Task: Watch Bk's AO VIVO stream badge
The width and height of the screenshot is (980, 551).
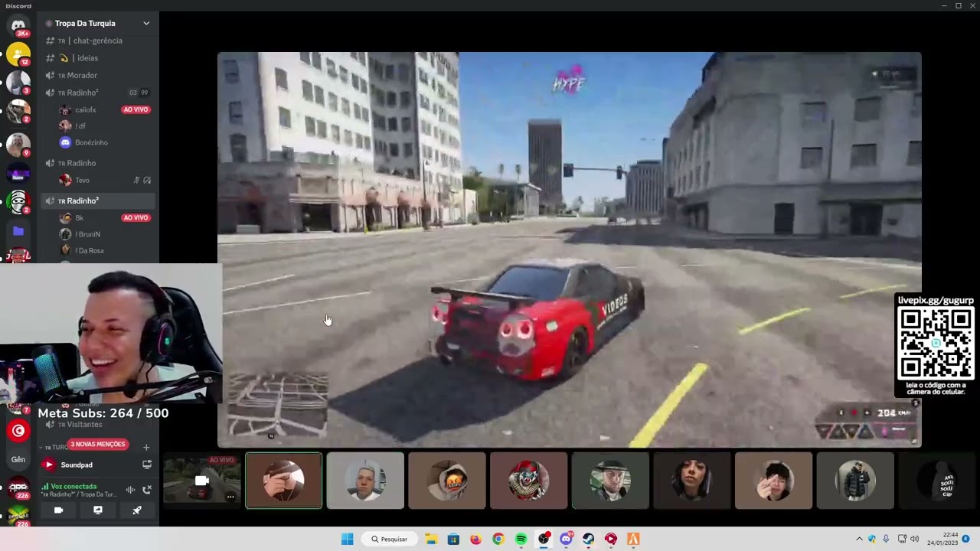Action: coord(136,217)
